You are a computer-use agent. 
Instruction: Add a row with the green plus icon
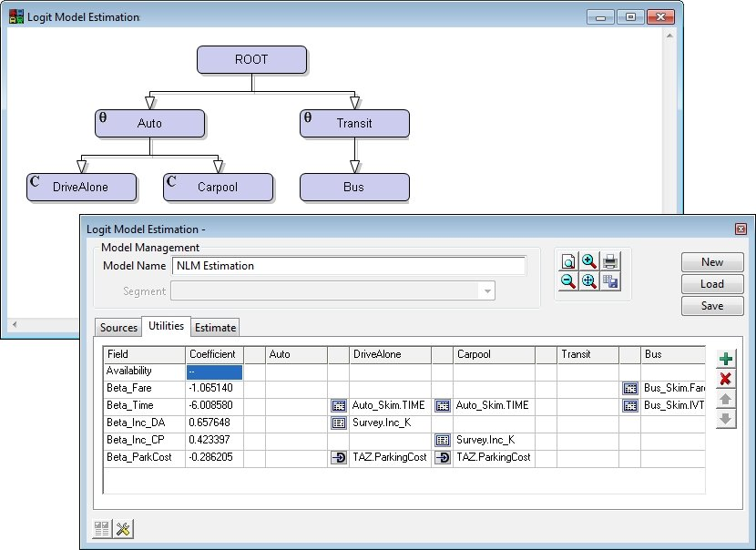tap(725, 359)
